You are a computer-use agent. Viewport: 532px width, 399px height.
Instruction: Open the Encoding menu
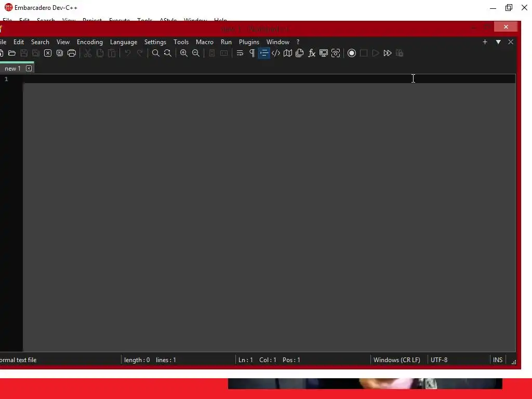pos(90,42)
